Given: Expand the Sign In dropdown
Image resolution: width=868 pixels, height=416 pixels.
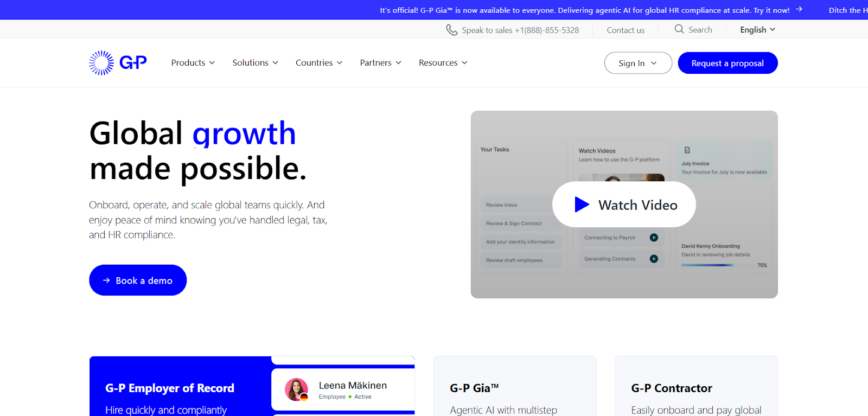Looking at the screenshot, I should pyautogui.click(x=638, y=63).
